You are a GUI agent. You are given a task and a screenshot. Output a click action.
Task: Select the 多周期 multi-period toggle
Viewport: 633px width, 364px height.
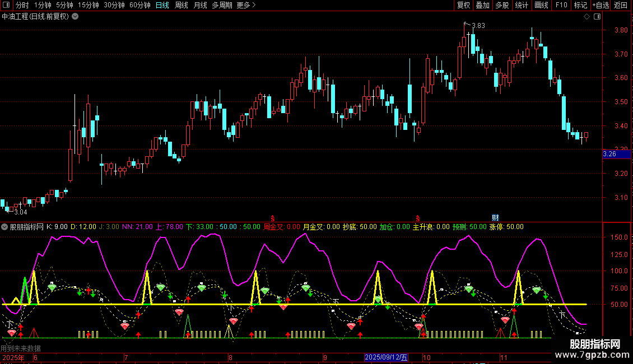[x=222, y=6]
